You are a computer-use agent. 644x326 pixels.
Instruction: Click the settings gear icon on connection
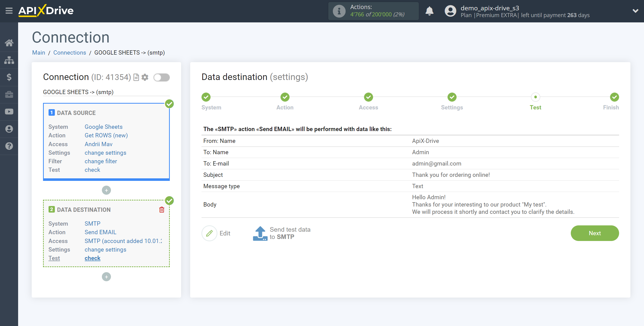(x=145, y=77)
